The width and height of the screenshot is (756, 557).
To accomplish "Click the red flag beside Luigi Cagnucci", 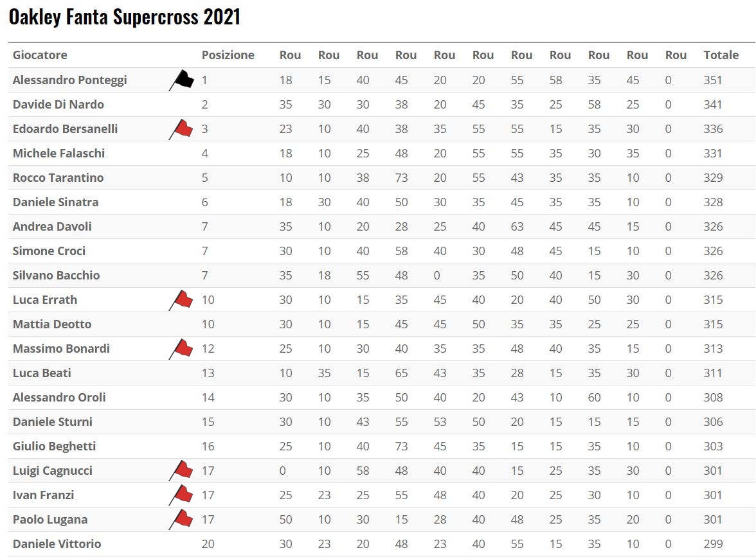I will click(x=183, y=470).
